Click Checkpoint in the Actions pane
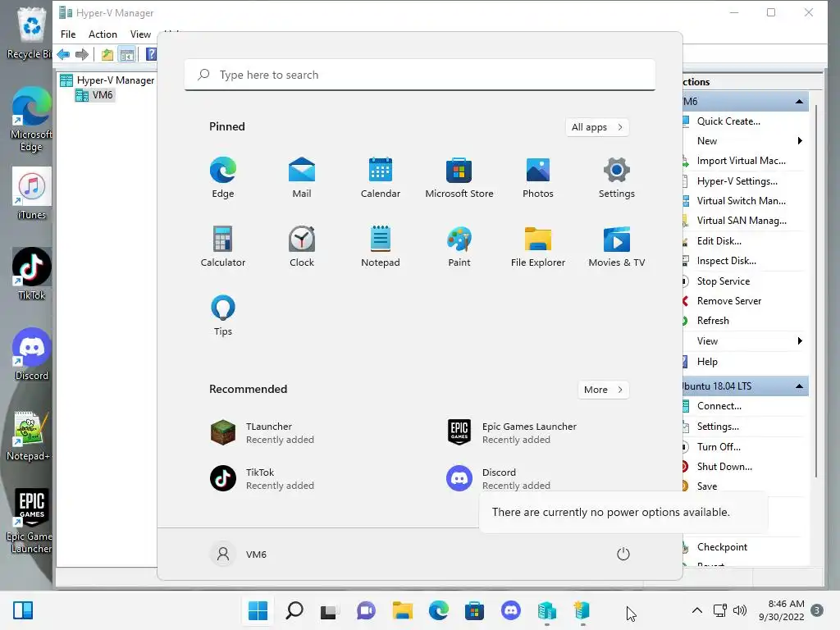840x630 pixels. tap(722, 547)
